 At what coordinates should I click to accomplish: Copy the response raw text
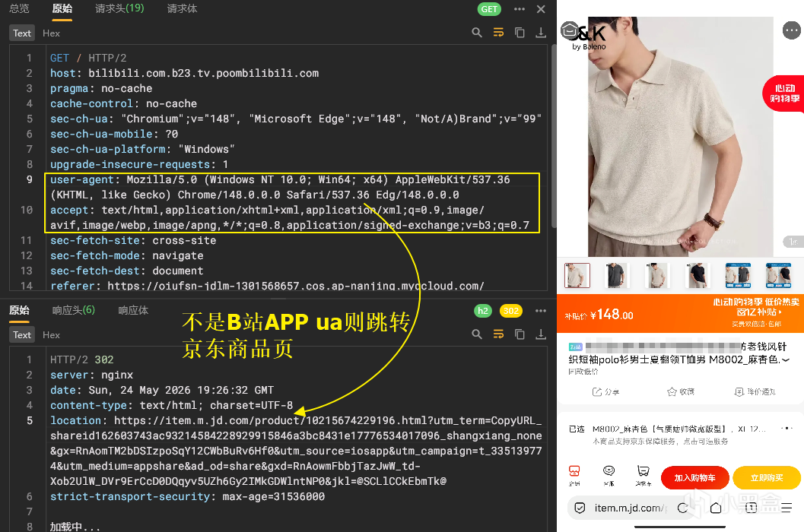pos(520,334)
